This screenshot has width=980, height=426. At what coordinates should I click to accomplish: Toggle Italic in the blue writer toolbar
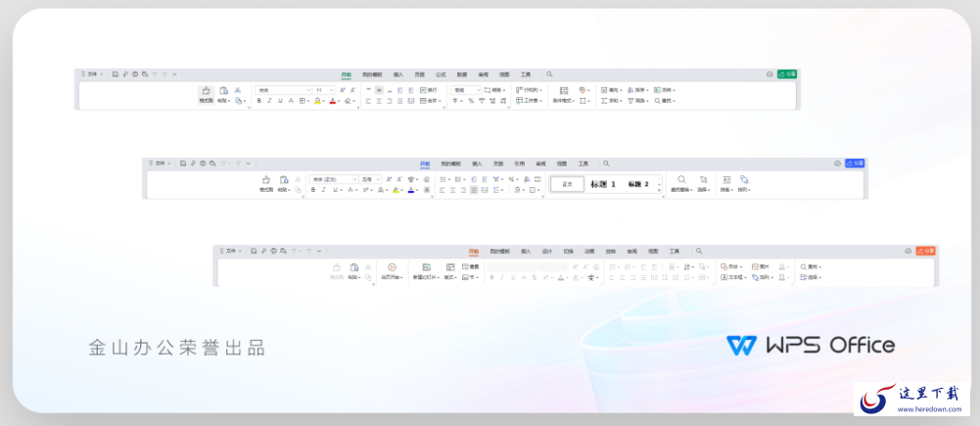point(324,190)
